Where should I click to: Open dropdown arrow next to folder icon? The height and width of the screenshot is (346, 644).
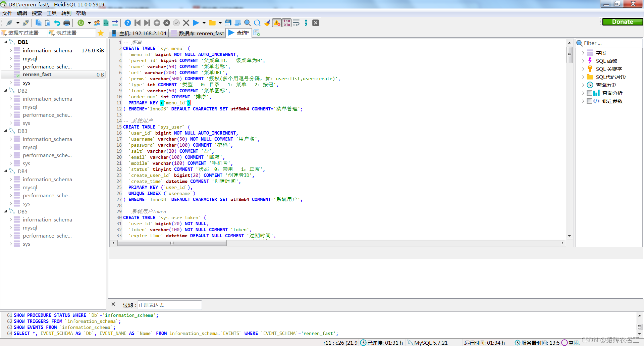coord(220,23)
